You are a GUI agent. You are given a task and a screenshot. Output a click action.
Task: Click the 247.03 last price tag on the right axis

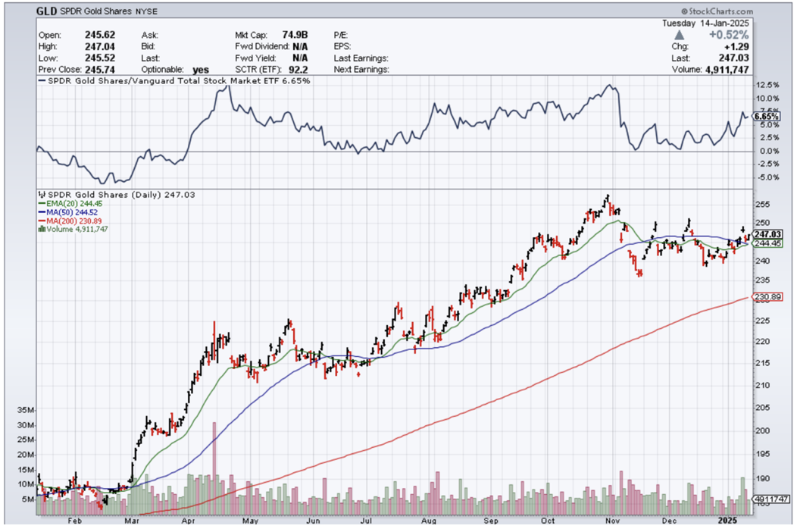[x=767, y=235]
